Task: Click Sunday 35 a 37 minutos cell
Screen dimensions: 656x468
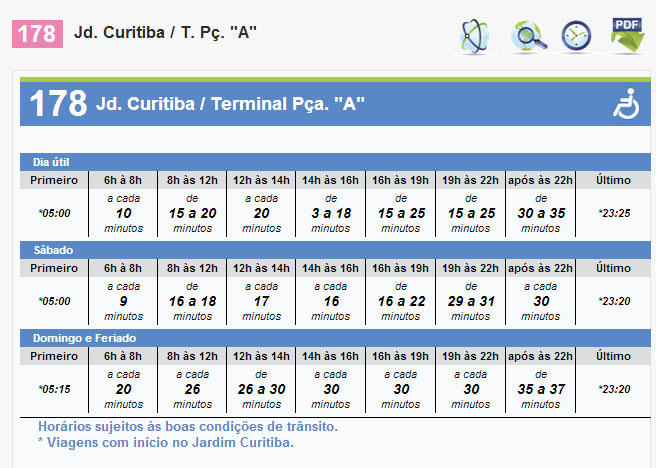Action: [x=541, y=389]
